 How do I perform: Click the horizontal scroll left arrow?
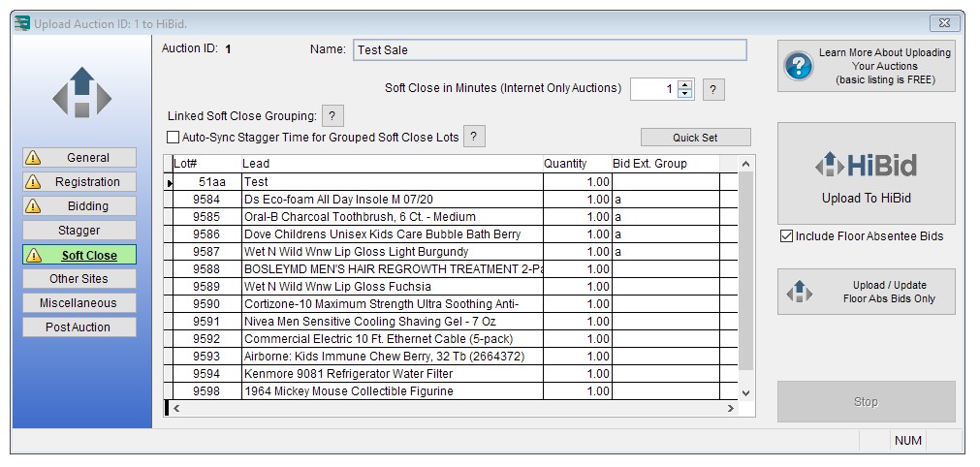pyautogui.click(x=176, y=408)
